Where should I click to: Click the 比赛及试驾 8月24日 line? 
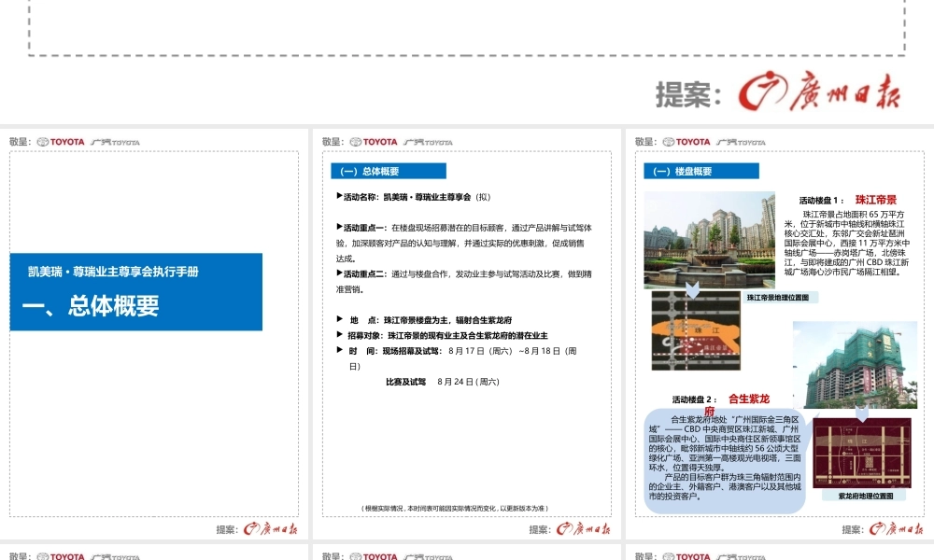443,382
